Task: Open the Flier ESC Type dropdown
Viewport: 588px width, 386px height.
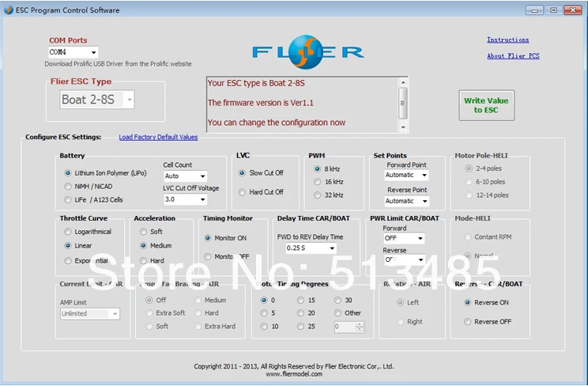Action: (x=97, y=100)
